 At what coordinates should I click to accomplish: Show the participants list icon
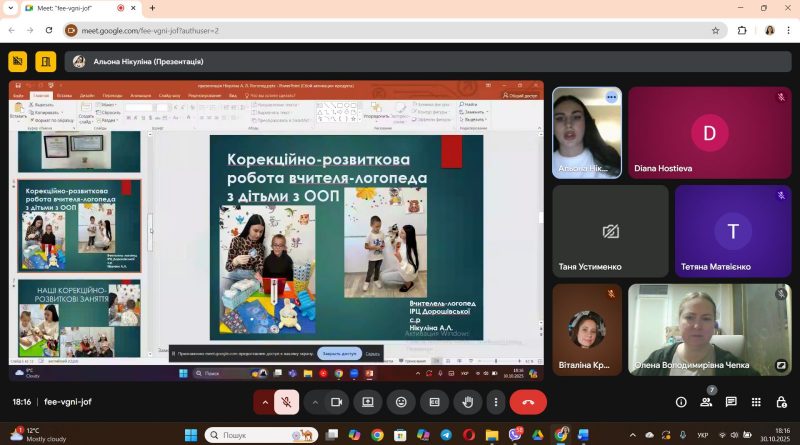[x=706, y=402]
